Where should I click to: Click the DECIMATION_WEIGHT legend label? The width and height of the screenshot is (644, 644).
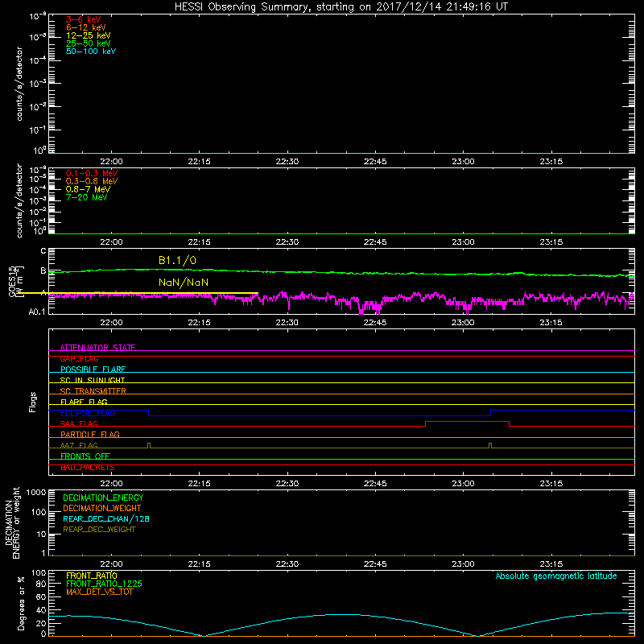[x=102, y=509]
